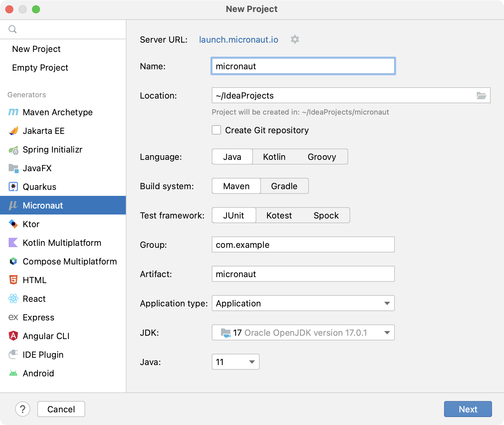
Task: Open launch.micronaut.io server link
Action: click(239, 40)
